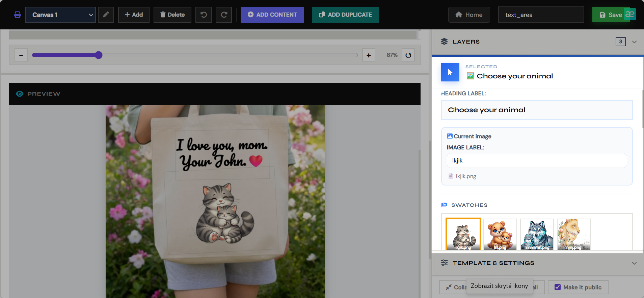Viewport: 644px width, 298px height.
Task: Go to Home
Action: [469, 15]
